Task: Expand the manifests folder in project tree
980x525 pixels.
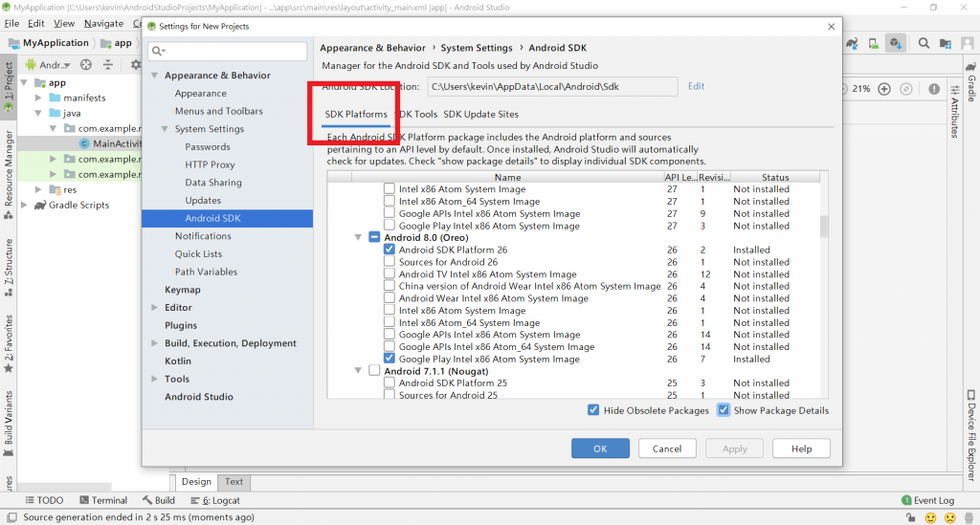Action: tap(38, 98)
